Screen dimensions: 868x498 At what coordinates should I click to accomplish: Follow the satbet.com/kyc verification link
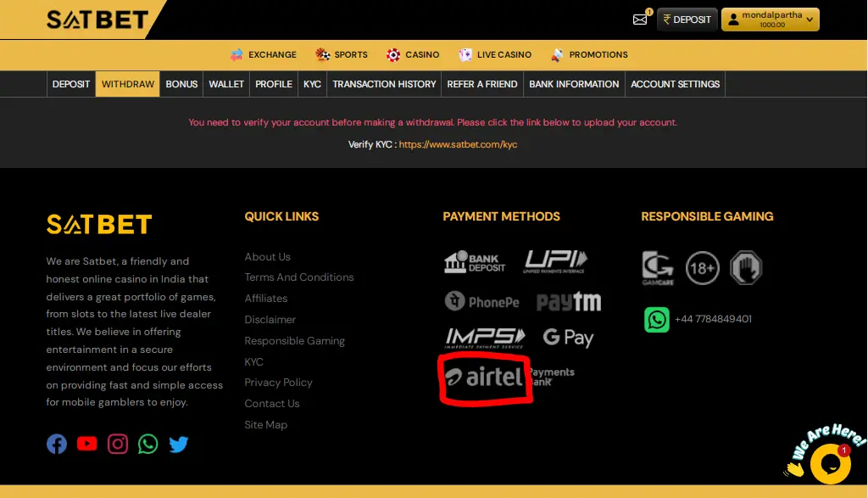(x=458, y=144)
